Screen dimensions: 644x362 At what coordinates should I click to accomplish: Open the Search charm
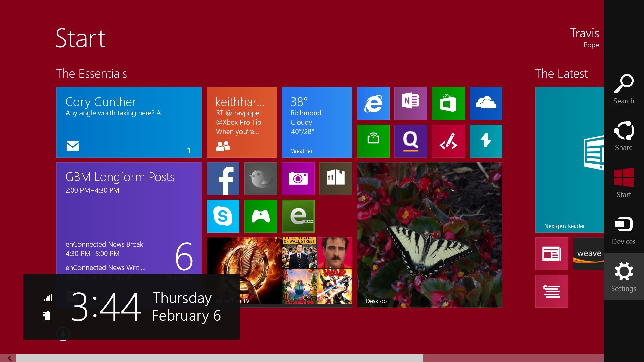pos(624,89)
